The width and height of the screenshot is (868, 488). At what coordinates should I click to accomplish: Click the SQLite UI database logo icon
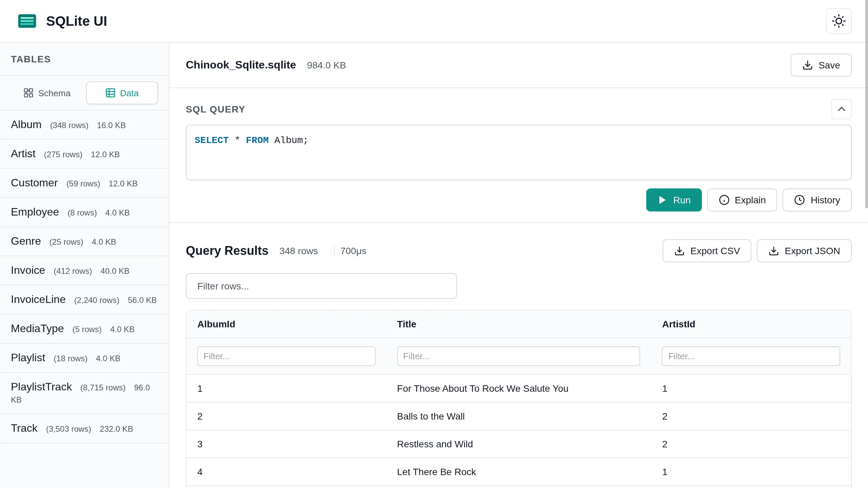point(27,21)
